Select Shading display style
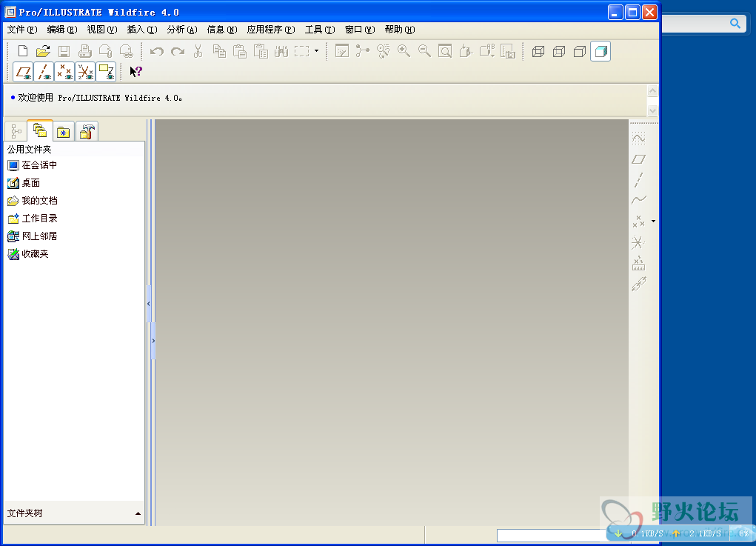The image size is (756, 546). pos(601,51)
